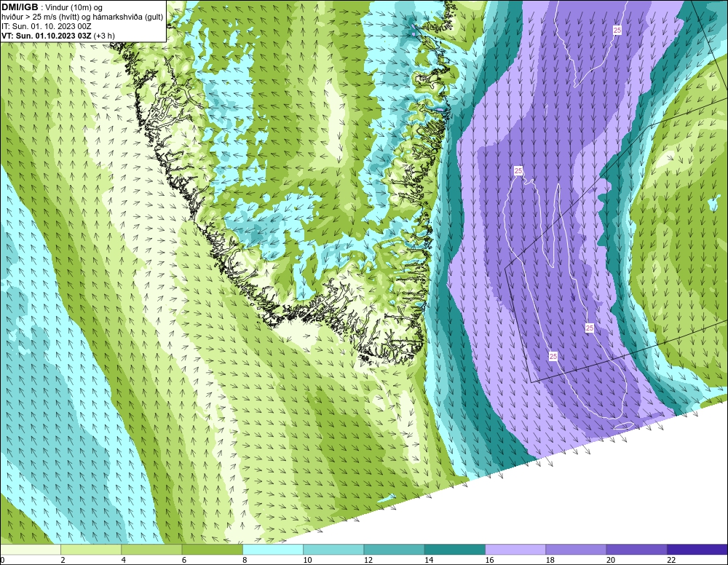Image resolution: width=728 pixels, height=565 pixels.
Task: Click the dark indigo swatch above 22 m/s
Action: pyautogui.click(x=697, y=550)
